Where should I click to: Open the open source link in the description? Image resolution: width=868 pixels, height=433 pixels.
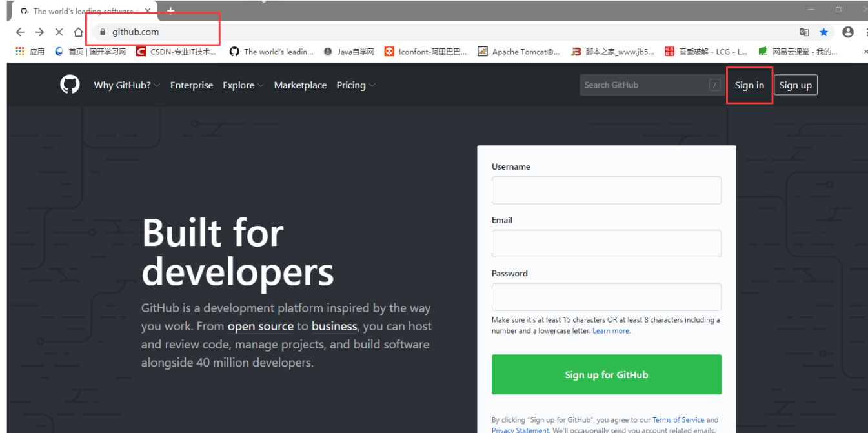261,327
